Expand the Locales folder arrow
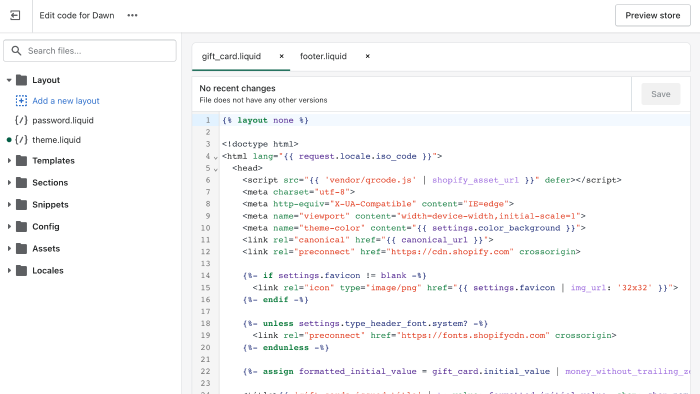 click(9, 270)
